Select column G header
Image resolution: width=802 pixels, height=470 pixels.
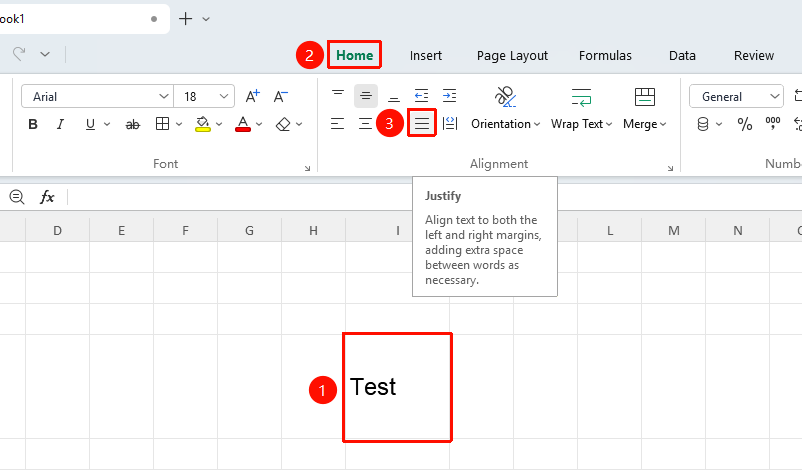pyautogui.click(x=249, y=231)
